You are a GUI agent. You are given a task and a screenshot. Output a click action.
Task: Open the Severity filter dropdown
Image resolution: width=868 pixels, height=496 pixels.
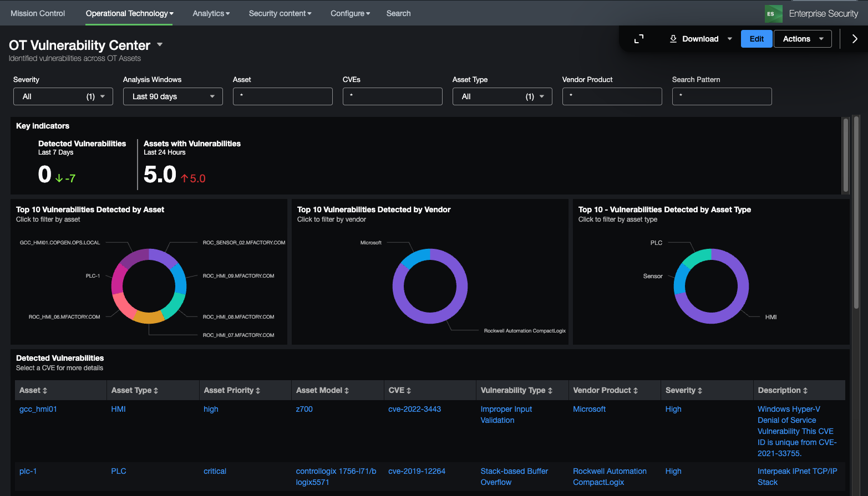point(63,96)
